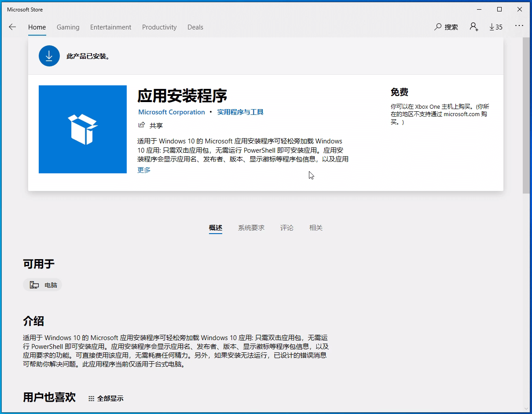Click the 免费 price text
The width and height of the screenshot is (532, 414).
tap(400, 92)
